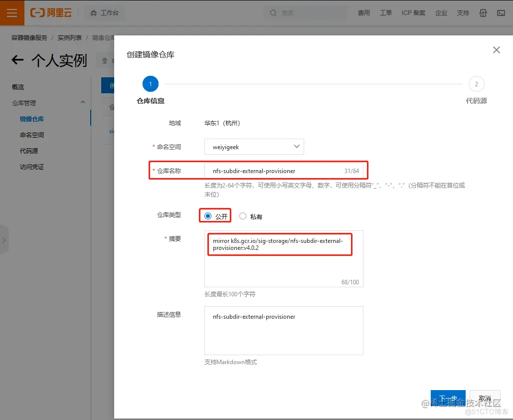This screenshot has width=513, height=420.
Task: Open the 命名空间 weiyigeek dropdown
Action: 254,147
